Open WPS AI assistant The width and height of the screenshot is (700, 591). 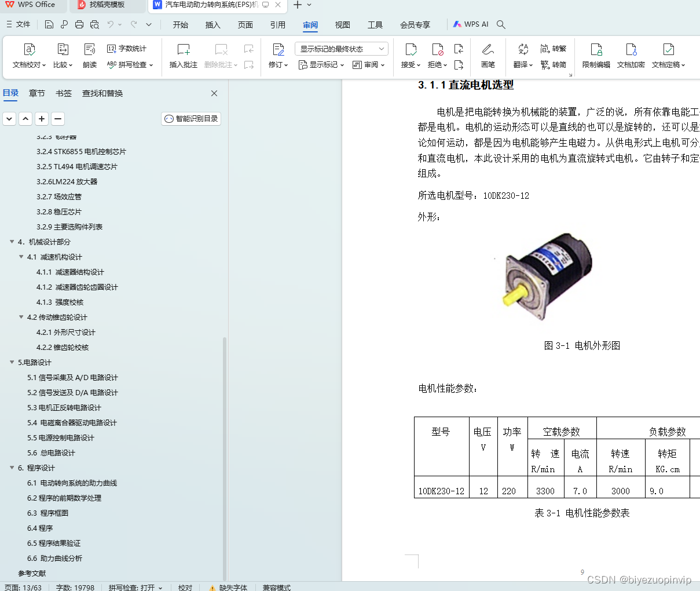(471, 24)
